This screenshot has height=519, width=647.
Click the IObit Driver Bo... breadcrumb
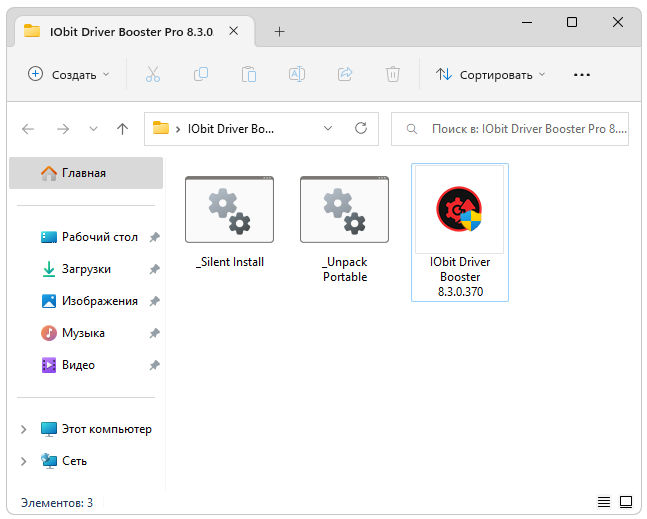pyautogui.click(x=231, y=129)
